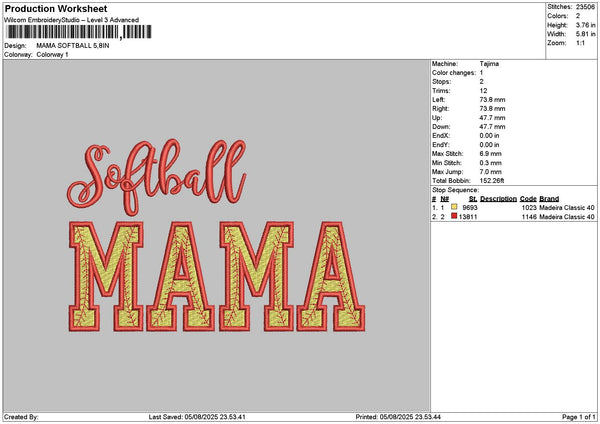Click the EndX value 0.00 in
Screen dimensions: 600x424
click(489, 136)
